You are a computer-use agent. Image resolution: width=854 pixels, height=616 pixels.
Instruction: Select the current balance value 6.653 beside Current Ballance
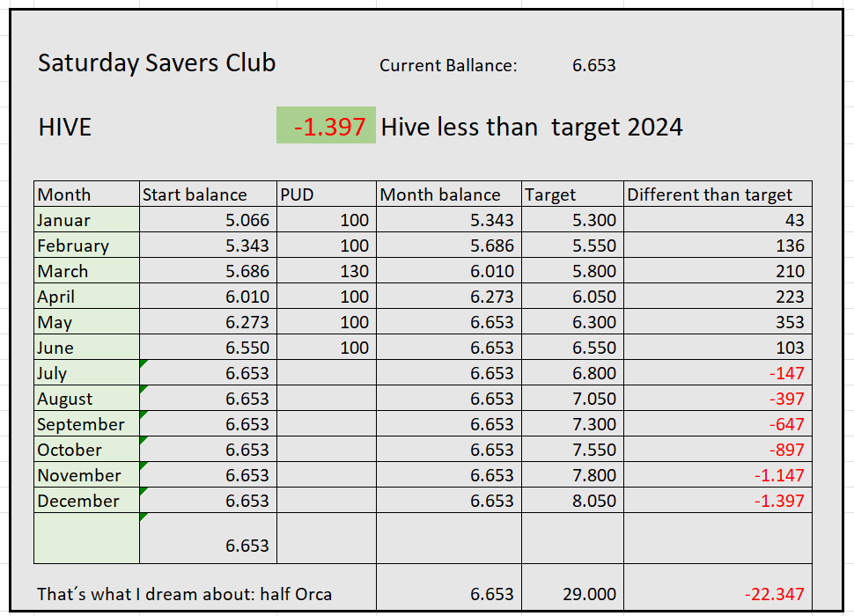593,65
